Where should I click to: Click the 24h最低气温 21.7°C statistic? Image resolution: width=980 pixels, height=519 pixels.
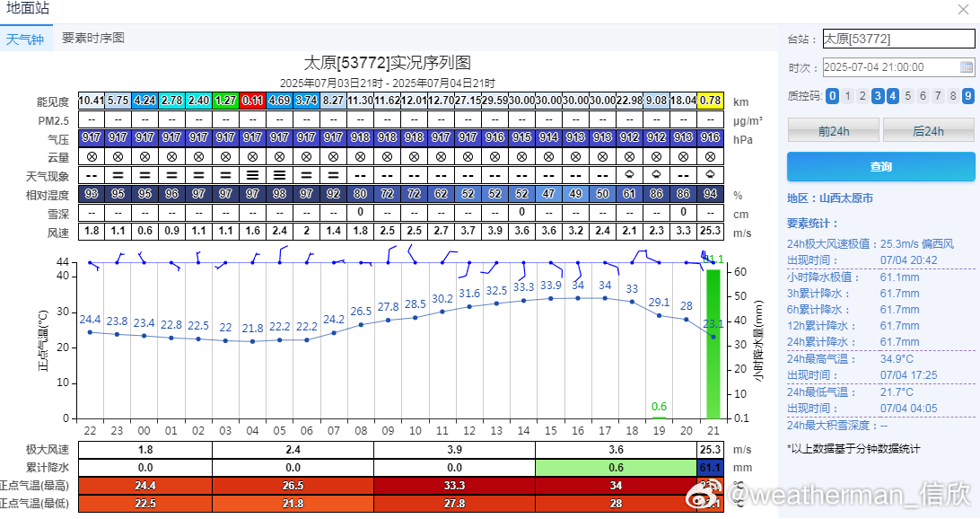tap(850, 392)
